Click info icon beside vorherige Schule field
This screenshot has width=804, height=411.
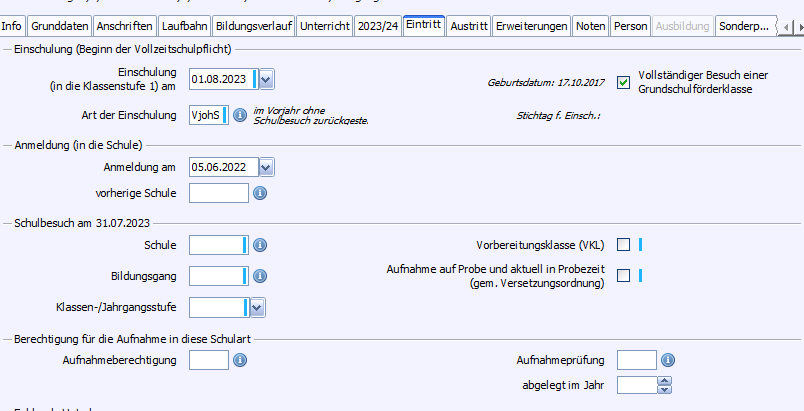click(x=258, y=193)
